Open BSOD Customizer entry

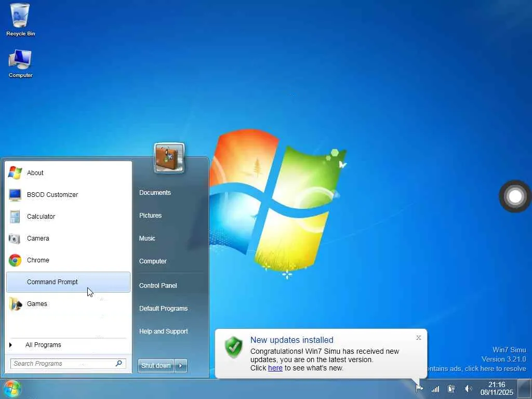coord(68,195)
